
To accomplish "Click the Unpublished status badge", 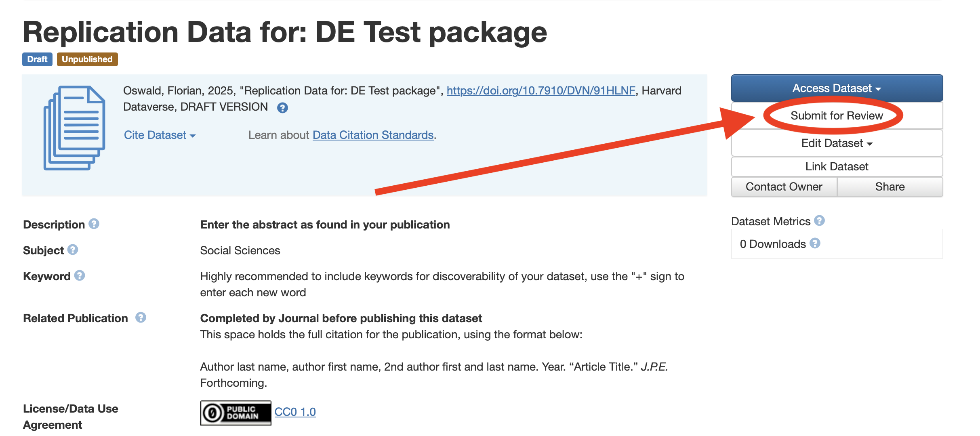I will point(87,59).
